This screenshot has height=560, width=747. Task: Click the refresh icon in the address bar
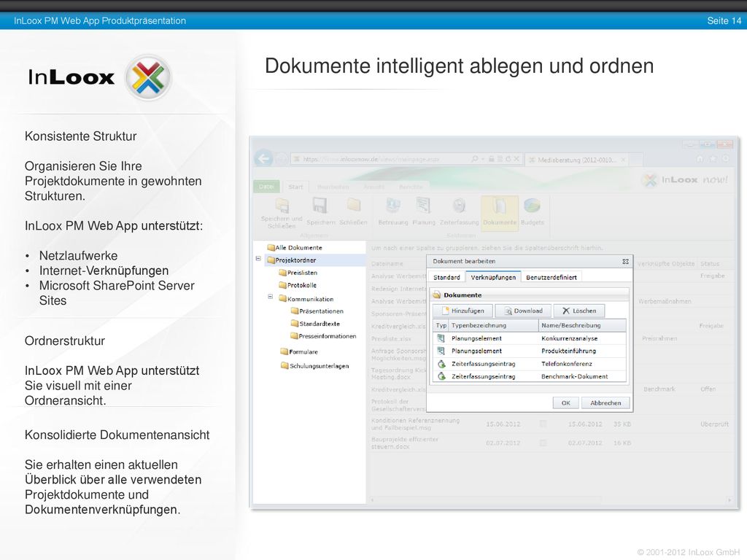click(508, 159)
